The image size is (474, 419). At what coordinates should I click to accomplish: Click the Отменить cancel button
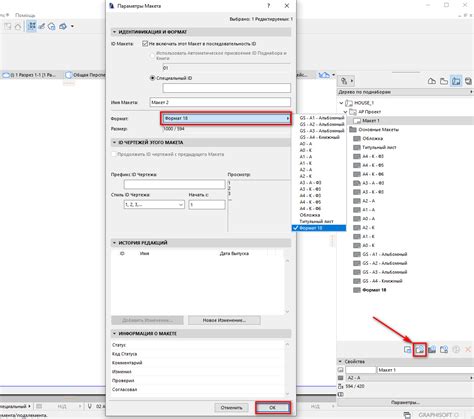tap(231, 407)
